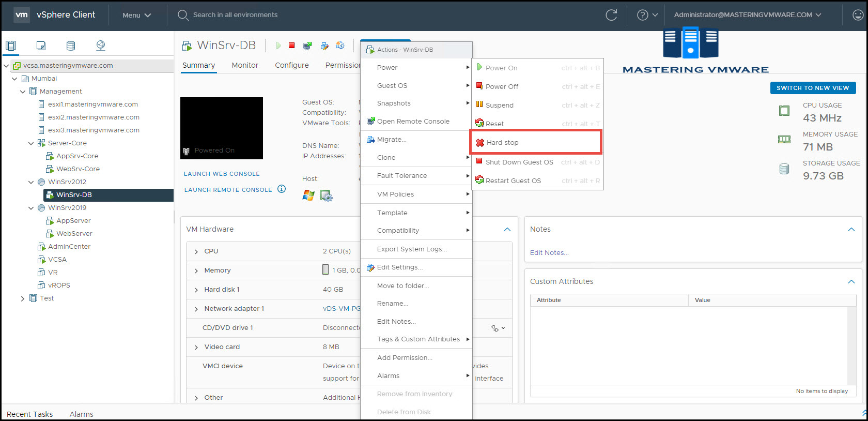Expand the CPU hardware row

196,251
